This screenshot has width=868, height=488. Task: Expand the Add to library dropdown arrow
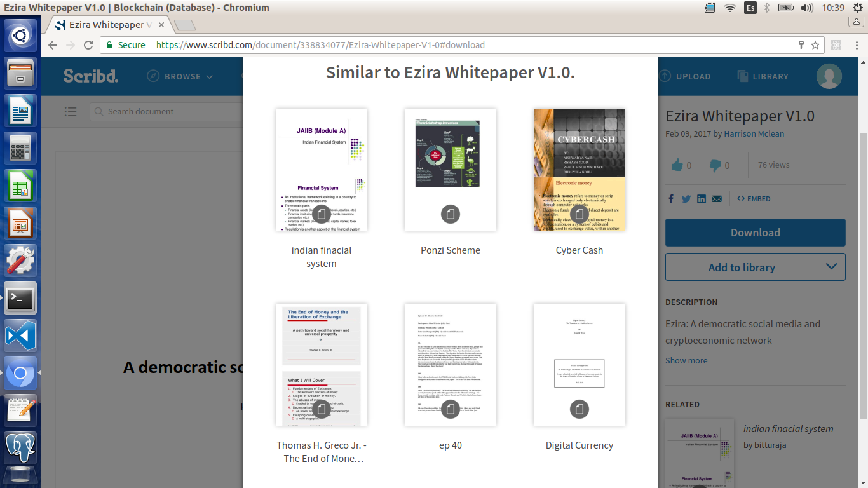[x=832, y=268]
